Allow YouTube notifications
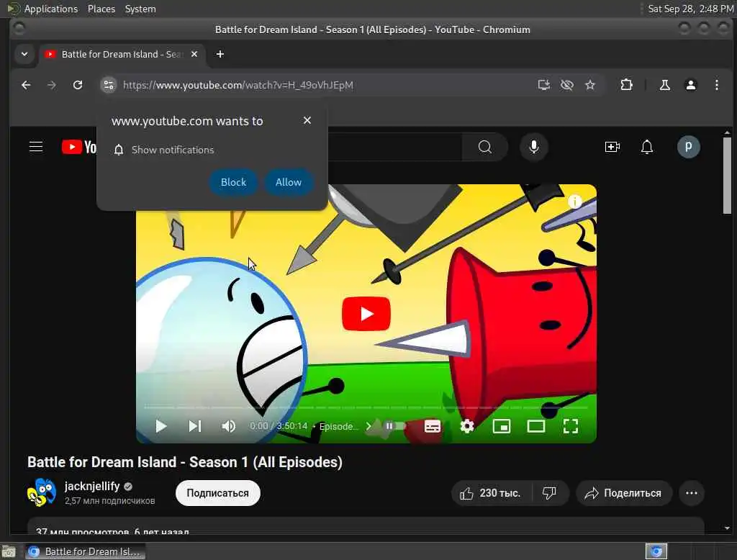 289,182
